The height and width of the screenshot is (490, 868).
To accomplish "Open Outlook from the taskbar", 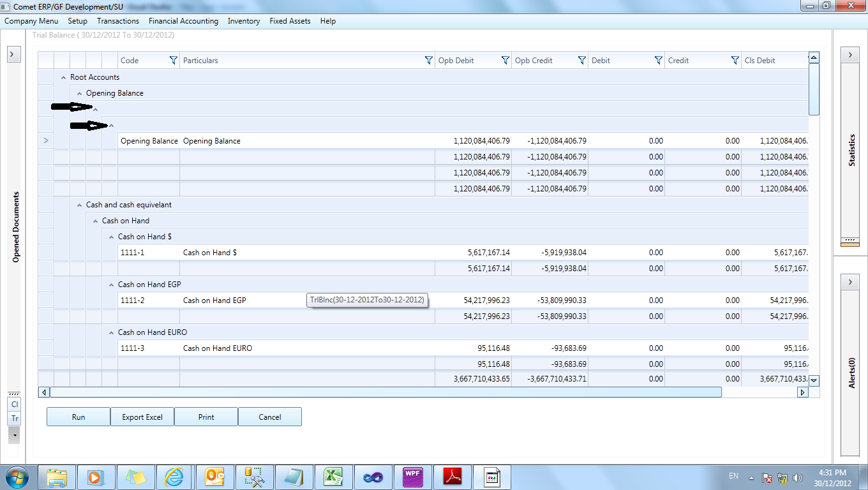I will click(214, 477).
